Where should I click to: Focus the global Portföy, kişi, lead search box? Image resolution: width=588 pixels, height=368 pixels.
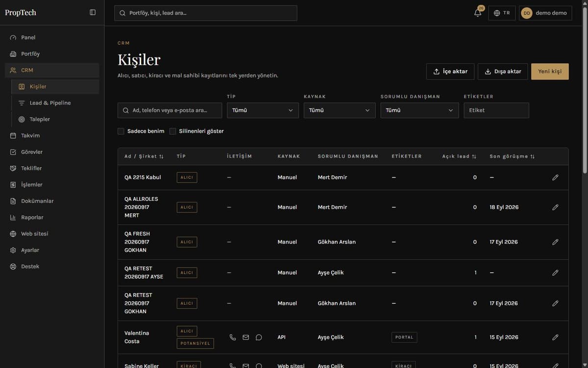(206, 13)
